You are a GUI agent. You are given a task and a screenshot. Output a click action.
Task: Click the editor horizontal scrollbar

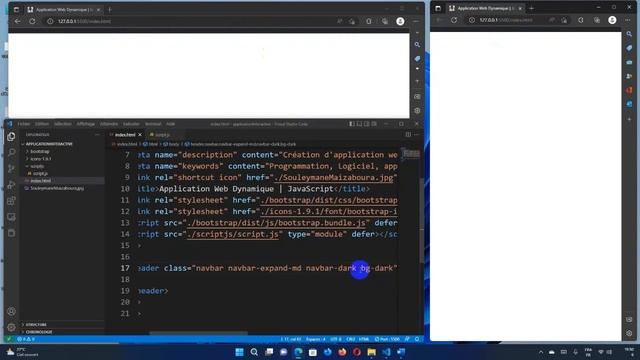point(198,333)
